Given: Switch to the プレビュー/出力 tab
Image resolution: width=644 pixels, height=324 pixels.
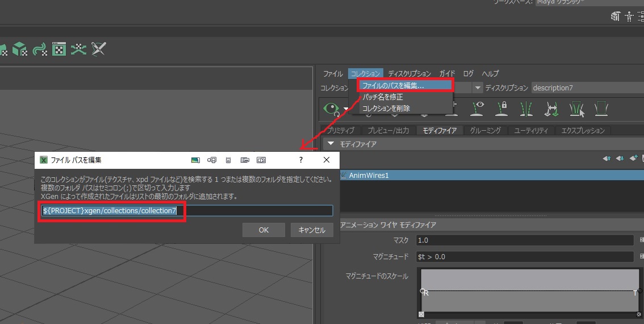Looking at the screenshot, I should 388,130.
